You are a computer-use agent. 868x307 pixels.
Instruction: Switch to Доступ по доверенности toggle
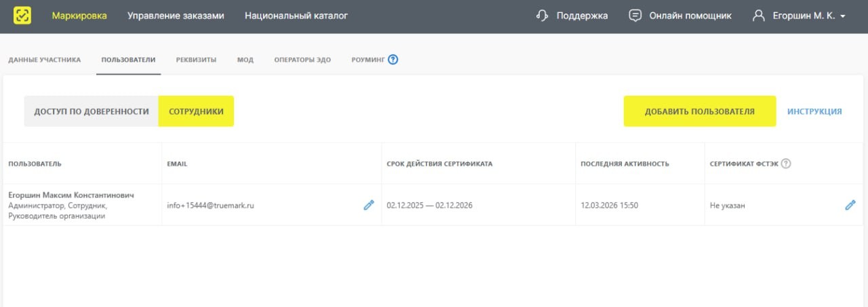(92, 111)
